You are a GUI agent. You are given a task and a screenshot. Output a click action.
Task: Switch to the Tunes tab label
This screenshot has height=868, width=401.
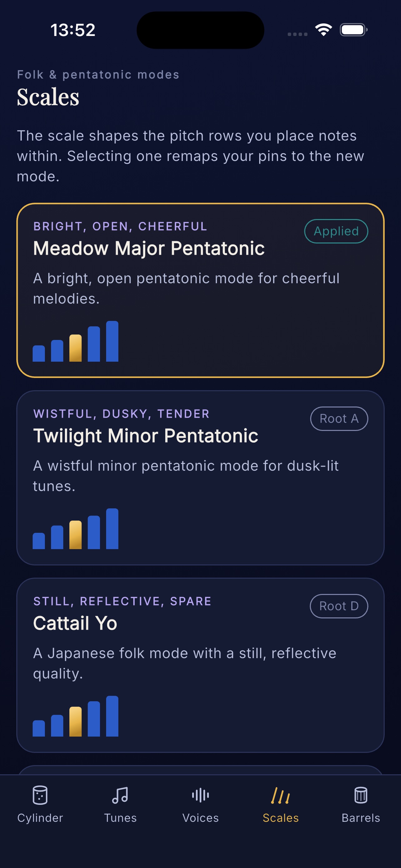point(120,818)
